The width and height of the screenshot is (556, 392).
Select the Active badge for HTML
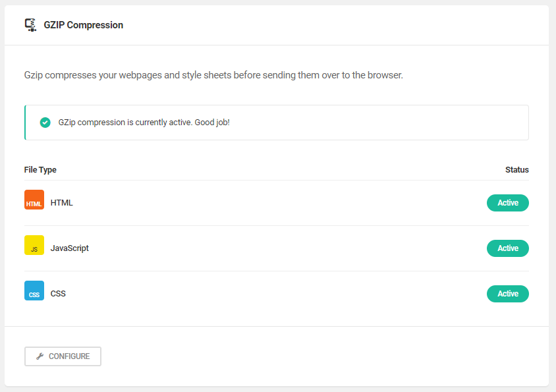click(x=507, y=203)
